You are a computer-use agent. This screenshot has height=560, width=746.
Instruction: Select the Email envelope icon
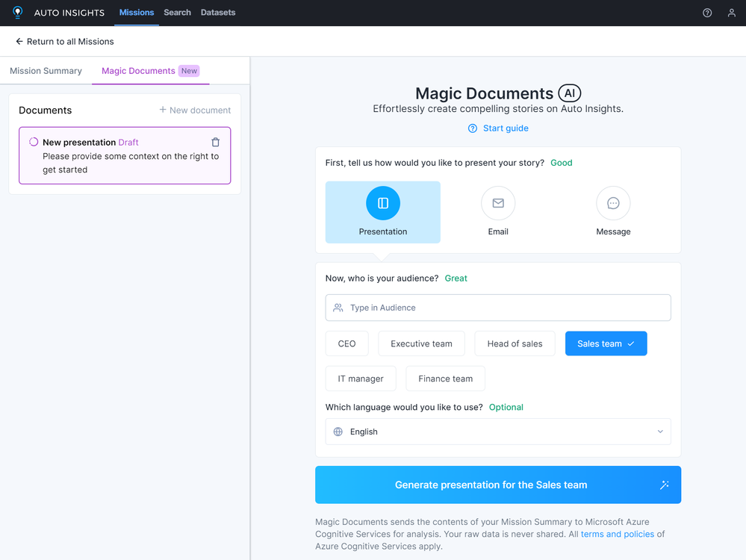[x=497, y=203]
